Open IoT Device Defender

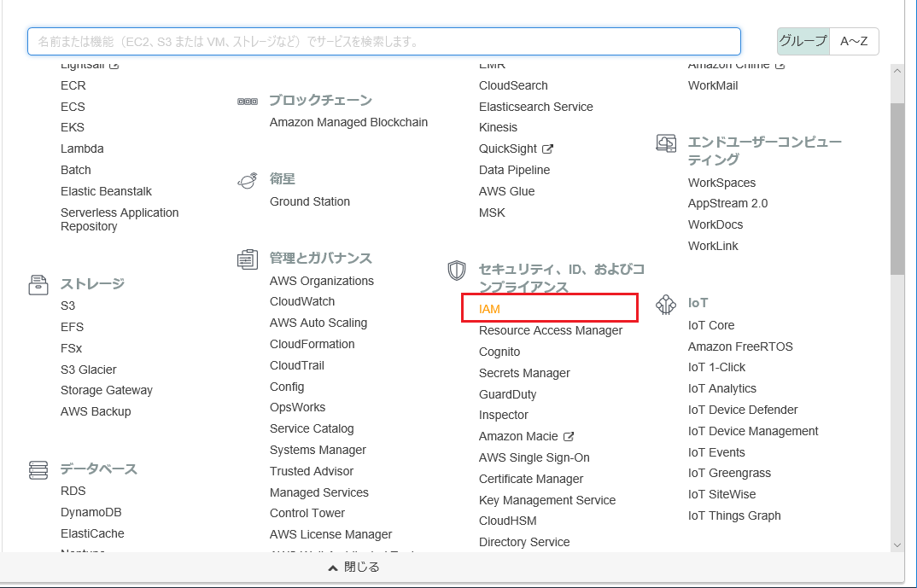point(743,410)
